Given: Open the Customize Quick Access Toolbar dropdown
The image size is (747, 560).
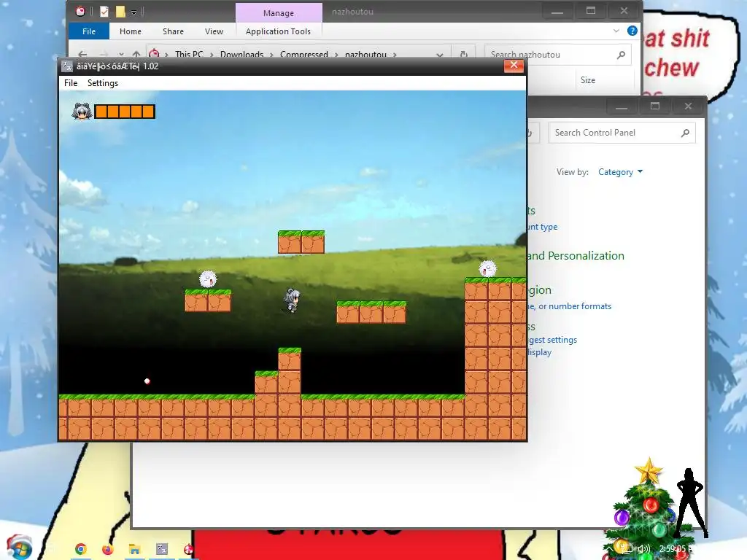Looking at the screenshot, I should [134, 12].
